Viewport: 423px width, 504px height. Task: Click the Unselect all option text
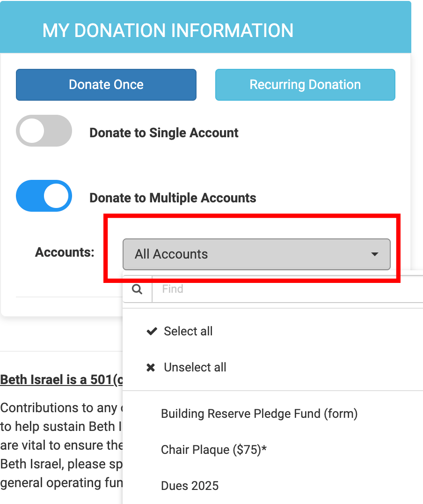(195, 368)
